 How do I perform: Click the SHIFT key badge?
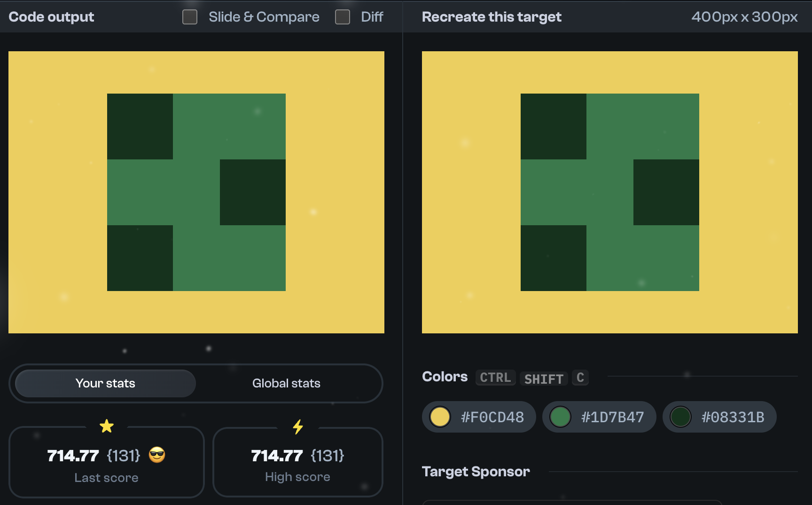click(543, 379)
